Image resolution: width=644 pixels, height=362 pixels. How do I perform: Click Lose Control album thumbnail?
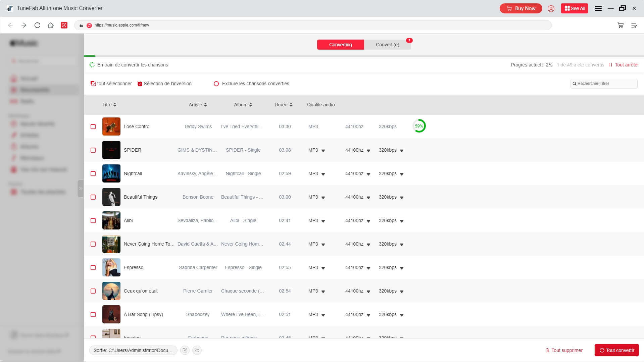(x=111, y=126)
